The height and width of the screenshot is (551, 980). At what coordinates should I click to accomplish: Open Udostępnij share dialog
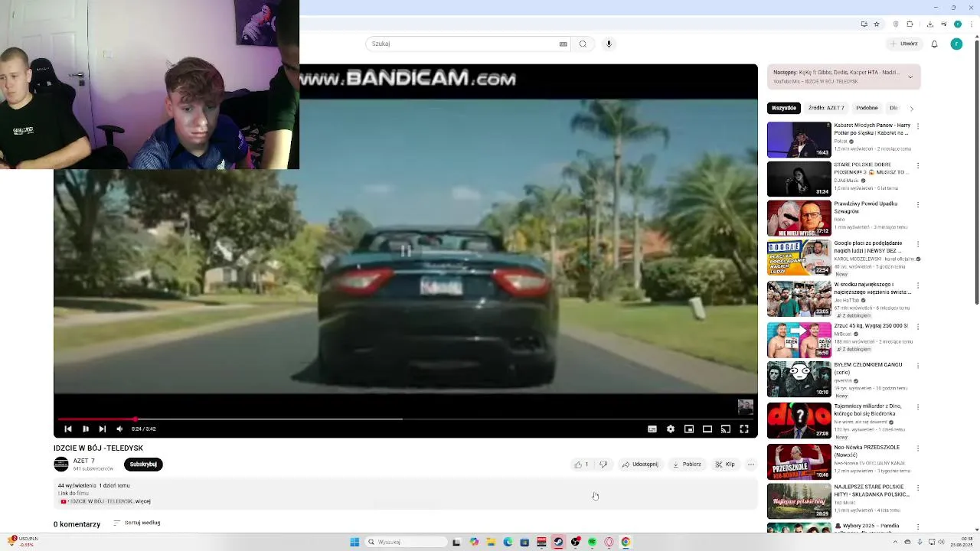[640, 465]
